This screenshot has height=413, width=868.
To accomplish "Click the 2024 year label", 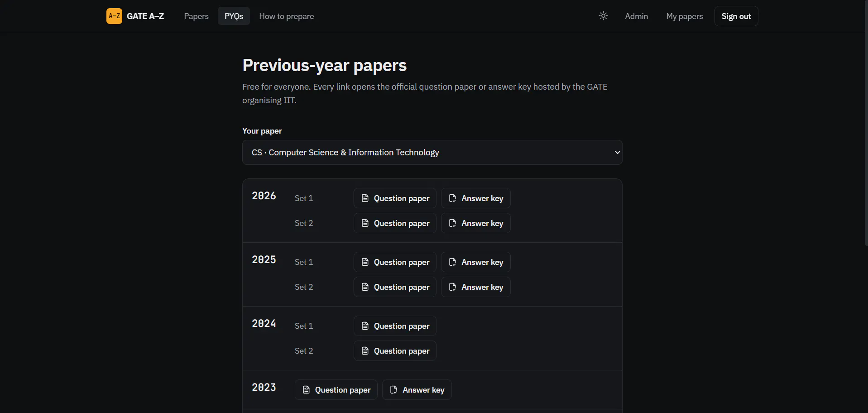I will tap(264, 323).
